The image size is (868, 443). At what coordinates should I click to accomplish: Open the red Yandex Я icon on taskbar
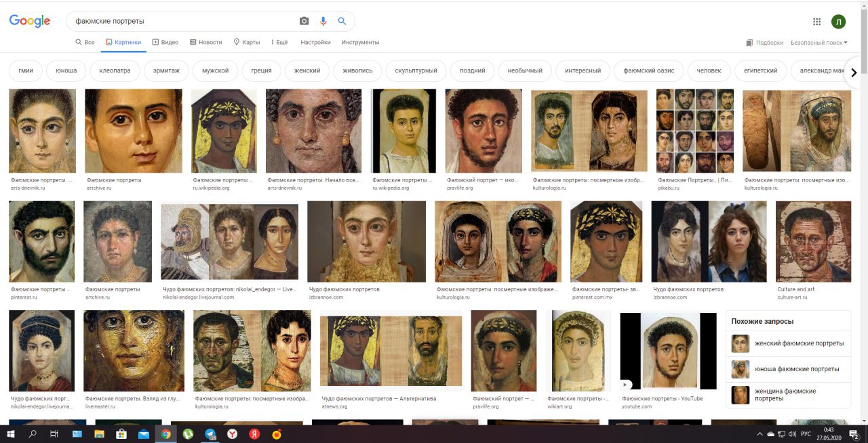tap(254, 434)
